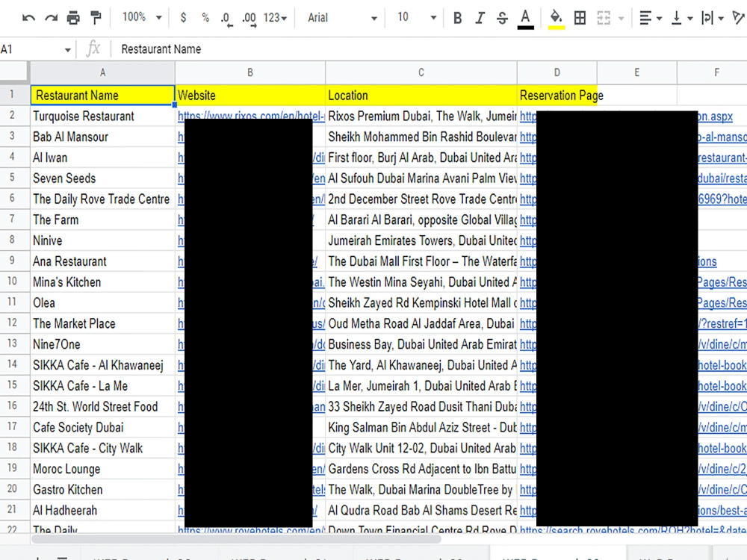Open the Arial font dropdown
The height and width of the screenshot is (560, 747).
point(341,18)
